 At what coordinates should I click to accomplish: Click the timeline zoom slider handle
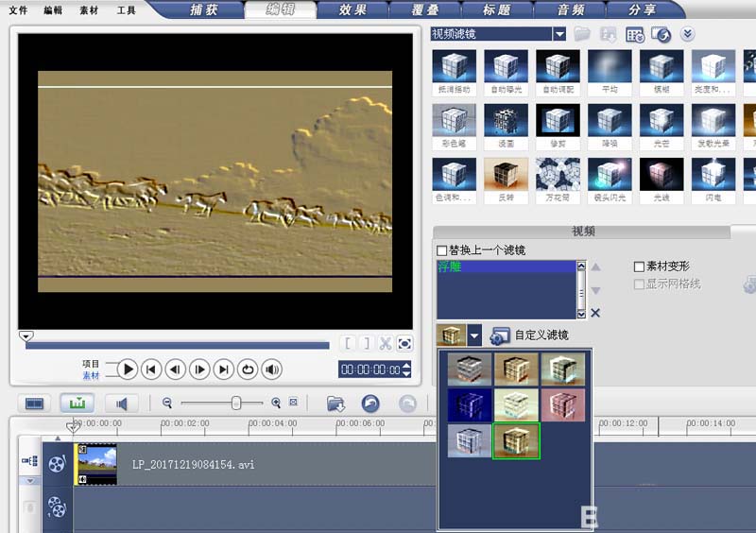[235, 404]
